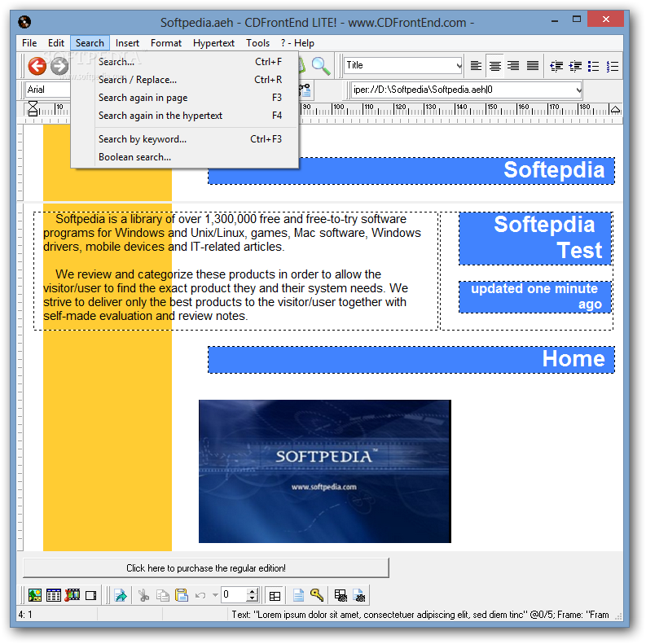Open the ? - Help menu
Image resolution: width=646 pixels, height=644 pixels.
(x=297, y=43)
